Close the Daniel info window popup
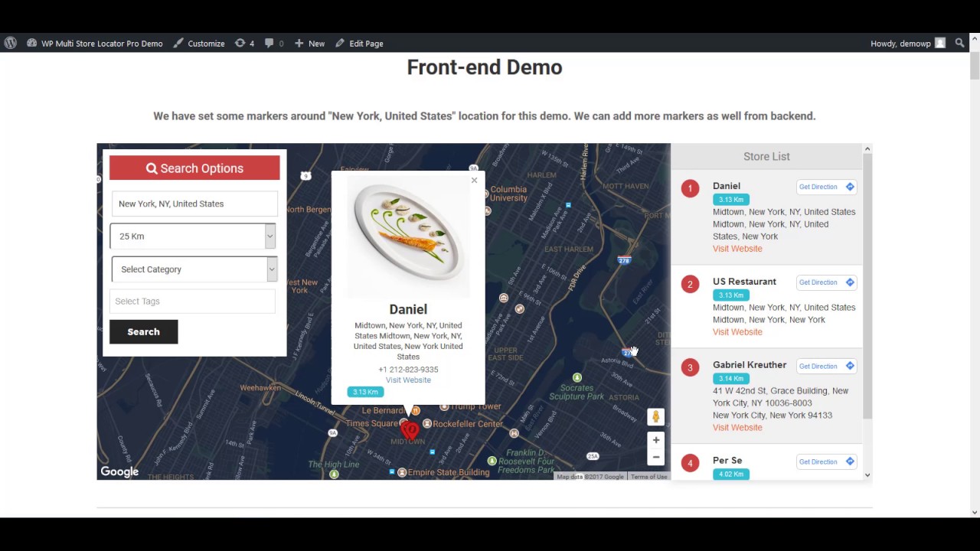Viewport: 980px width, 551px height. (474, 181)
